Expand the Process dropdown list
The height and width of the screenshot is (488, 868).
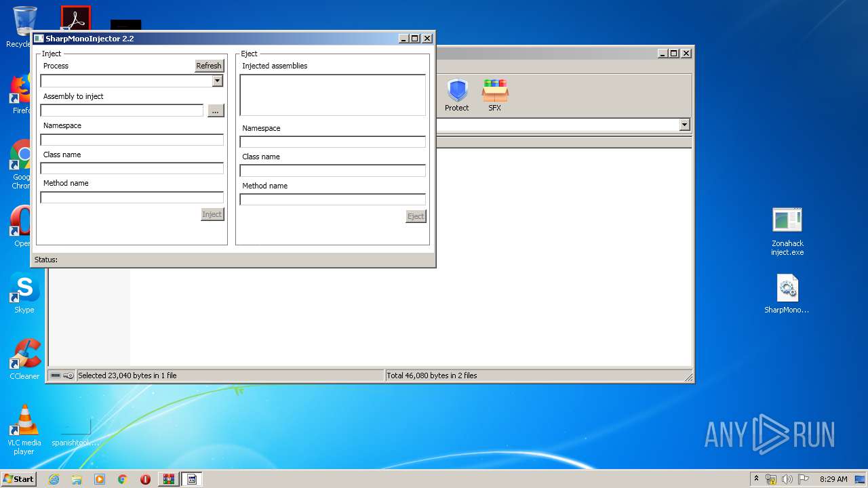tap(217, 81)
